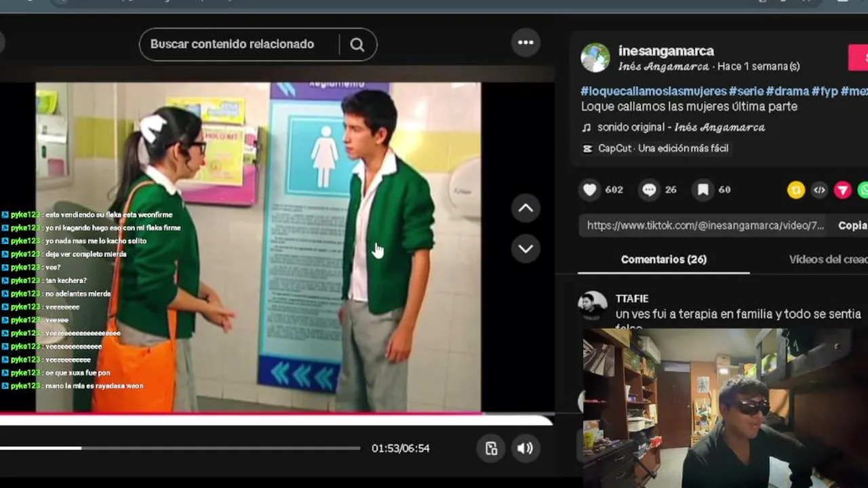Click chat message 'tan kechera?'
868x488 pixels.
pyautogui.click(x=66, y=281)
